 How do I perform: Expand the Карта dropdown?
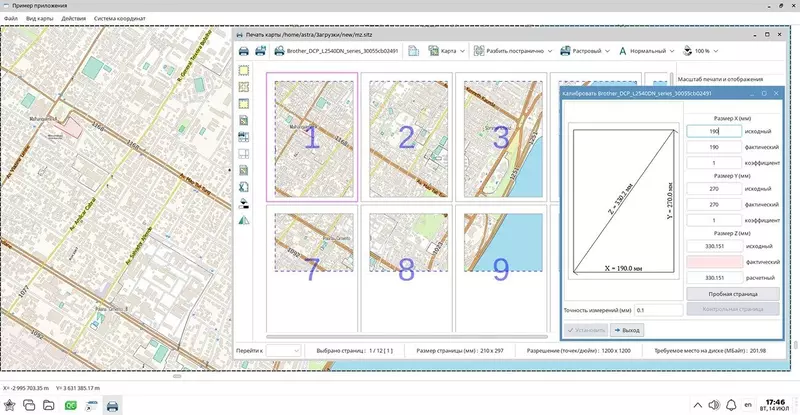[462, 51]
